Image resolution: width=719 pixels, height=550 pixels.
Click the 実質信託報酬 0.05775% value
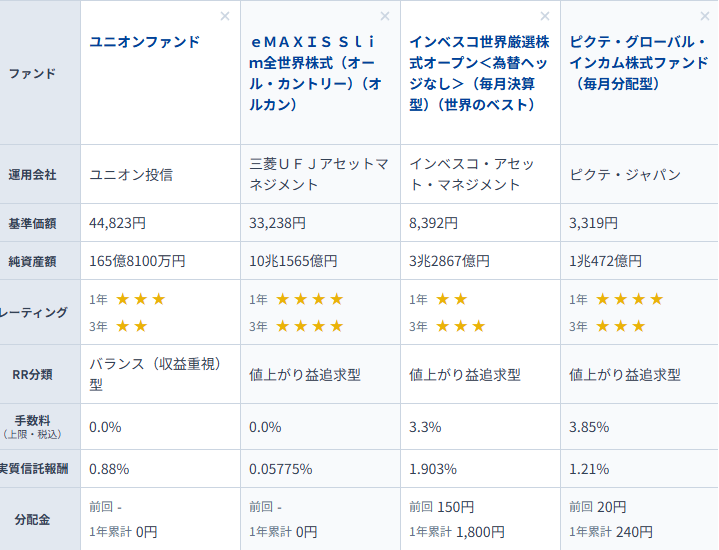(280, 469)
